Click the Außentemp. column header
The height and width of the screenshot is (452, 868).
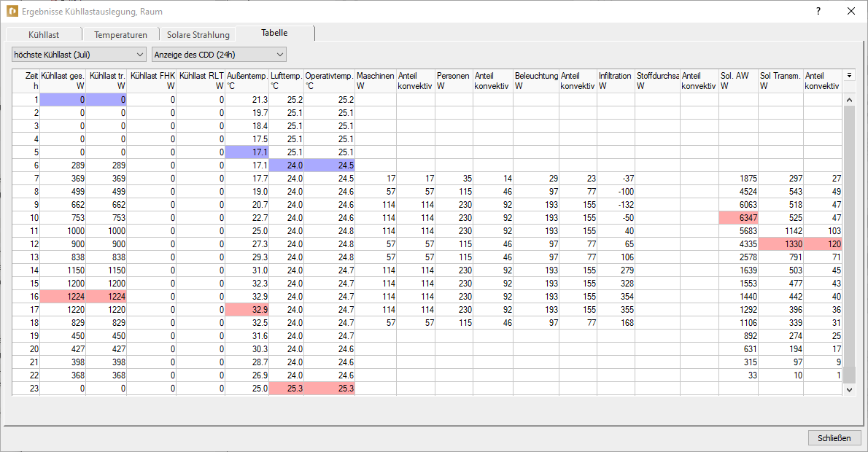pyautogui.click(x=247, y=81)
